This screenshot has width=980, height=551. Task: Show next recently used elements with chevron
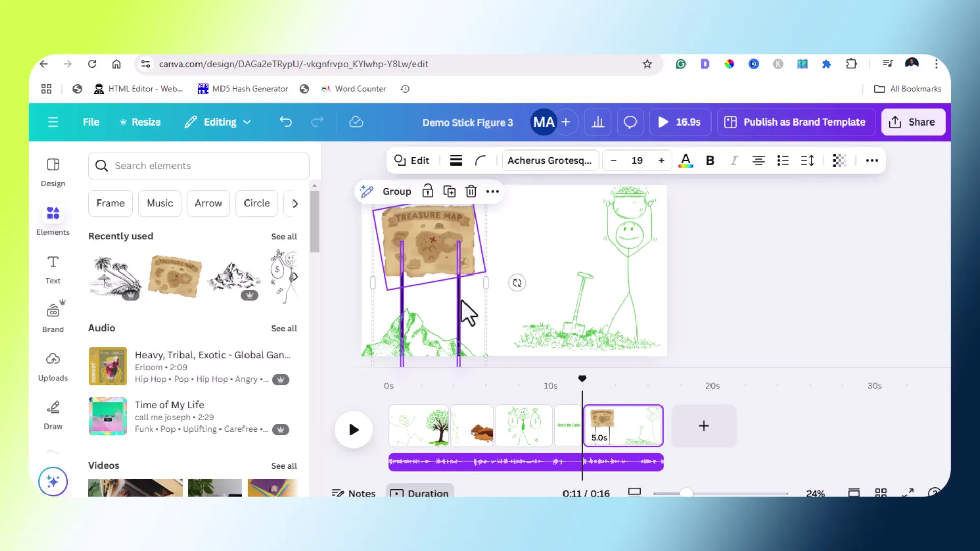(x=295, y=277)
